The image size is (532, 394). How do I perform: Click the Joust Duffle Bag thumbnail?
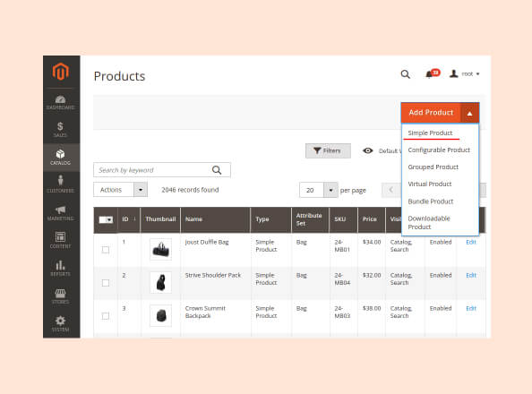(x=161, y=250)
